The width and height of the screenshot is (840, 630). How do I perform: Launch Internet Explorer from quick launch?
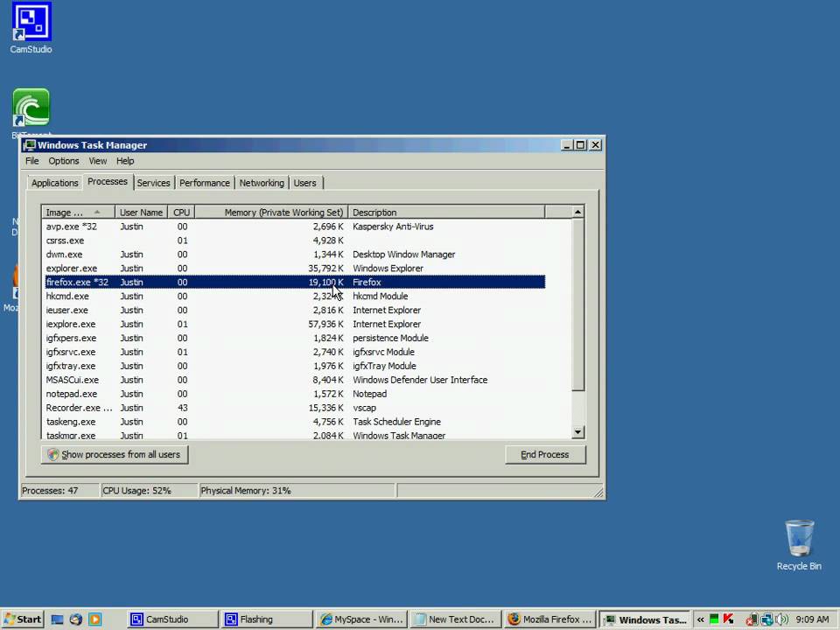75,619
